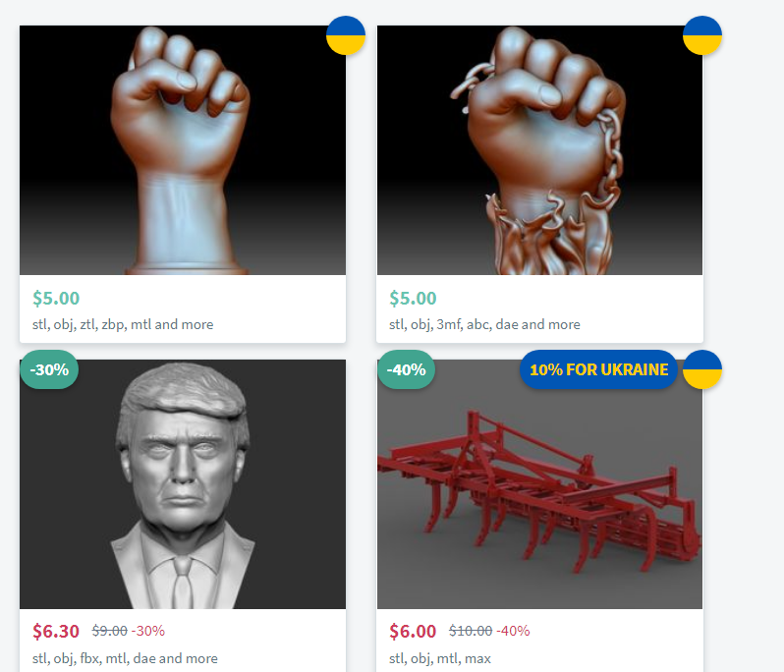Click formats text 'stl, obj, 3mf, abc, dae and more'
The height and width of the screenshot is (672, 784).
click(484, 324)
